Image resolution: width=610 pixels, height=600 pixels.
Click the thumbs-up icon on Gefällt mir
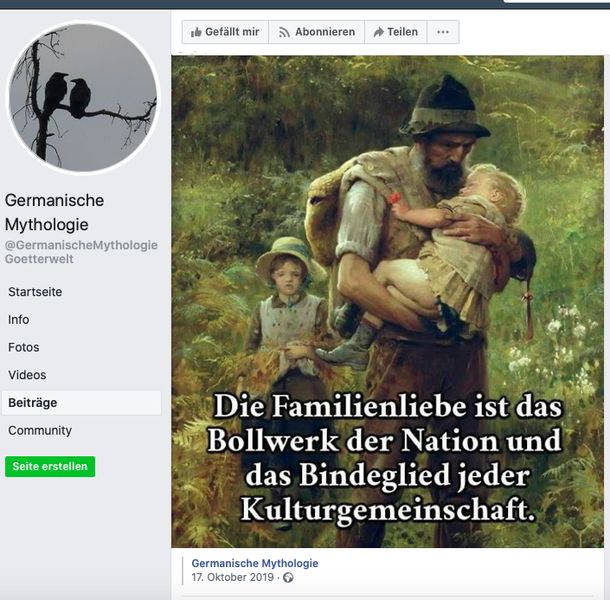pos(196,32)
